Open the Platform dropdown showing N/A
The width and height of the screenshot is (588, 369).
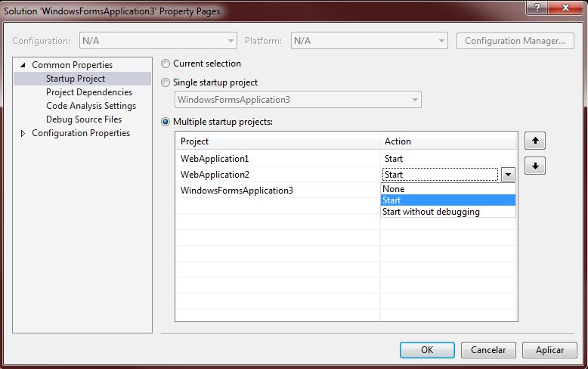(370, 41)
